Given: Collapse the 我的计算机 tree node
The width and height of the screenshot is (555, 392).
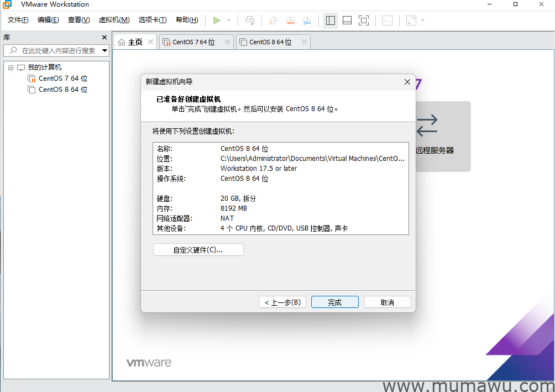Looking at the screenshot, I should [11, 67].
